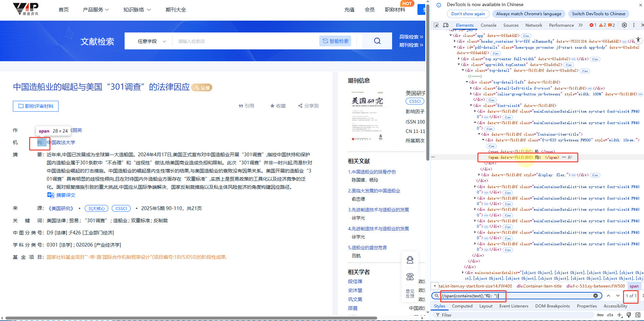Open the 高级检索 advanced search link

tap(411, 37)
